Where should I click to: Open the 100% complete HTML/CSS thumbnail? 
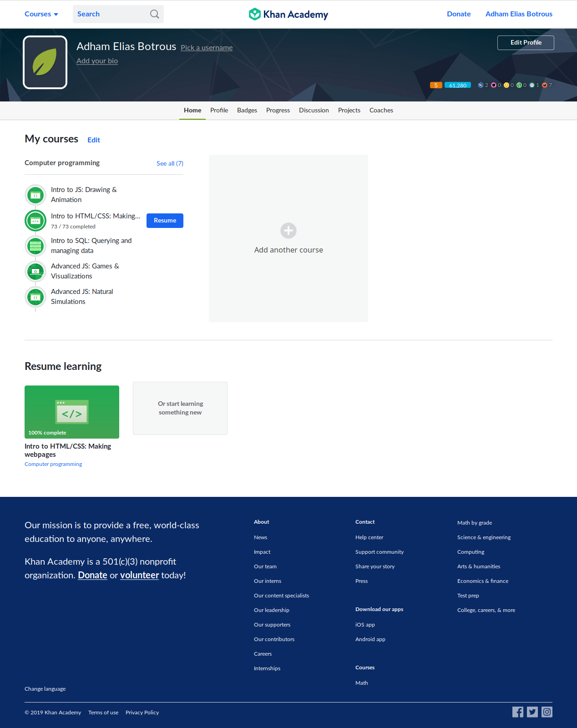[x=72, y=412]
